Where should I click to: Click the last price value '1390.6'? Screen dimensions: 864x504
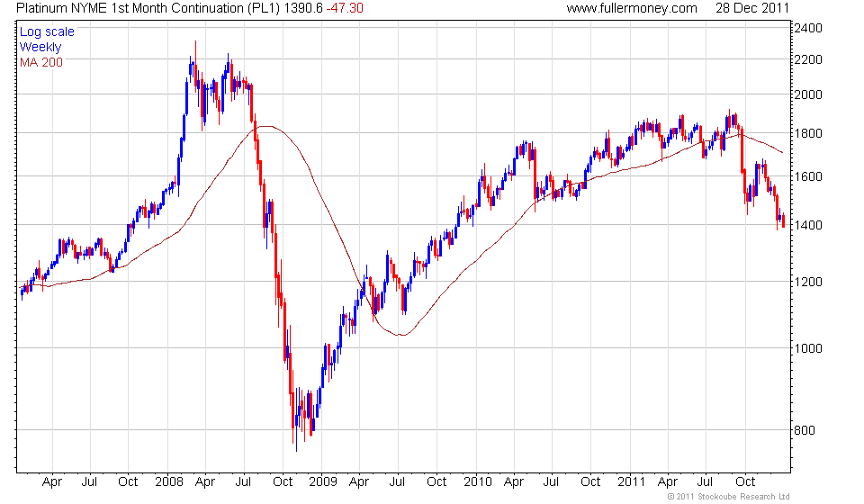pyautogui.click(x=303, y=8)
